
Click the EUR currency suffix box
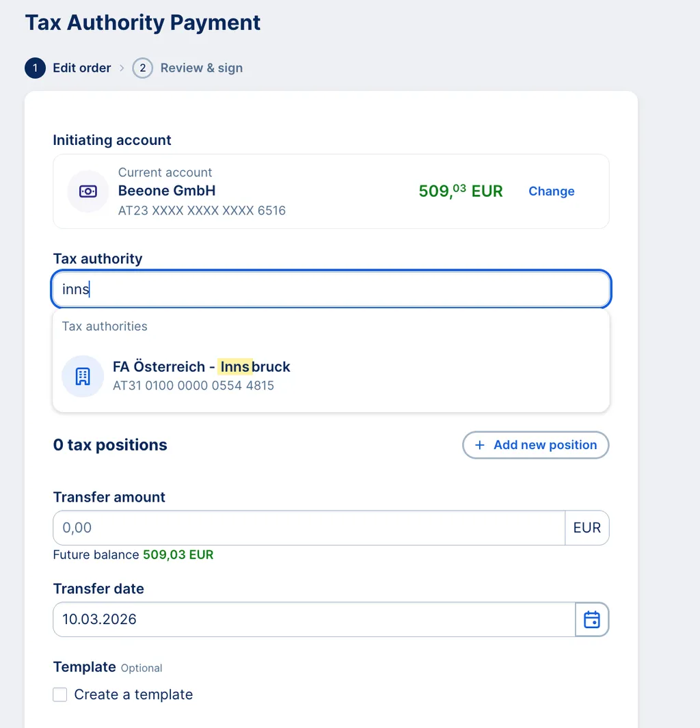coord(587,528)
